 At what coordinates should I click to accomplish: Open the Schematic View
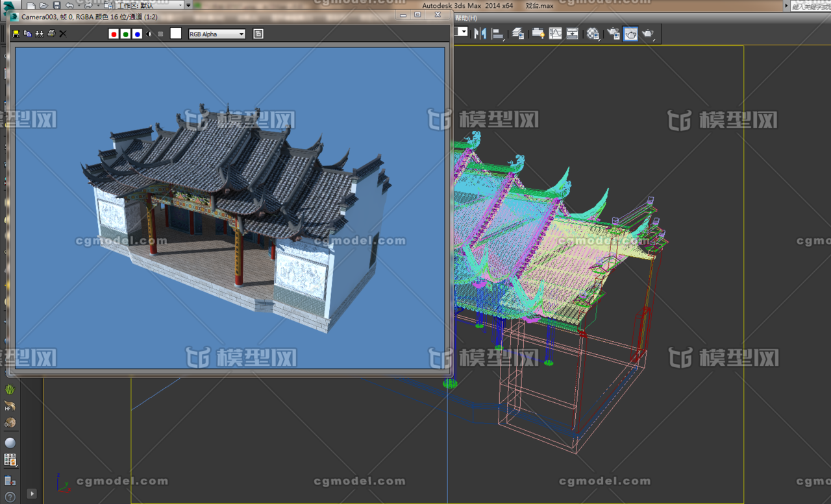572,34
